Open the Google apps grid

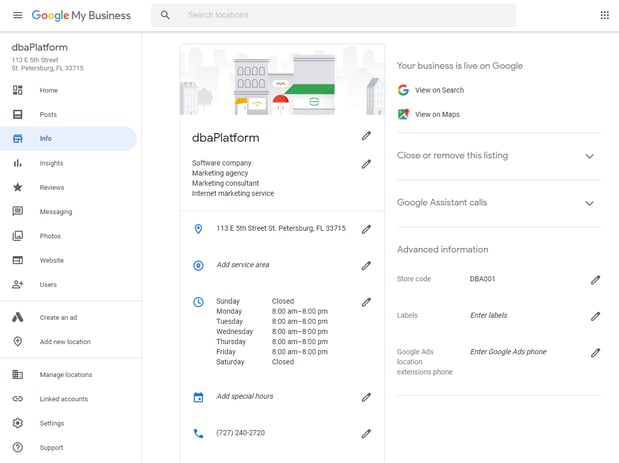click(604, 15)
